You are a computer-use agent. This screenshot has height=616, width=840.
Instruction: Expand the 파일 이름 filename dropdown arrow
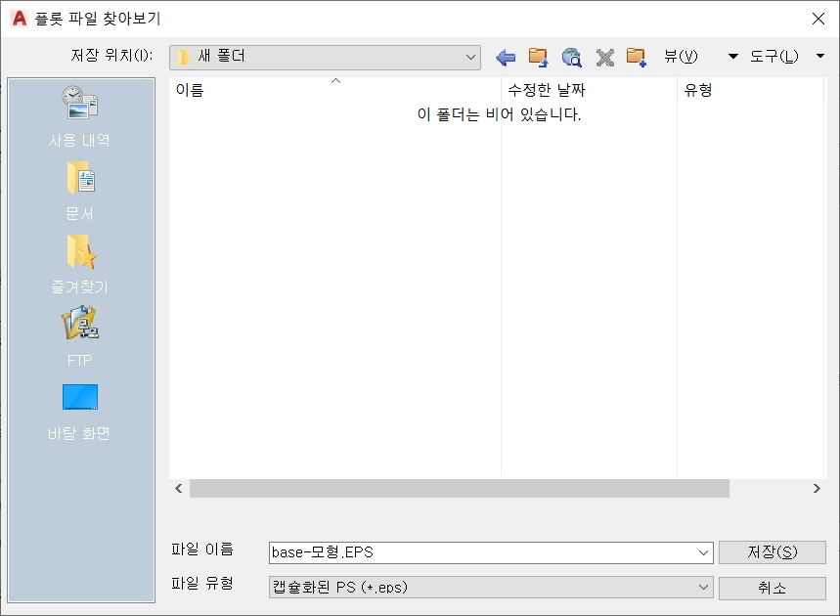[x=700, y=552]
